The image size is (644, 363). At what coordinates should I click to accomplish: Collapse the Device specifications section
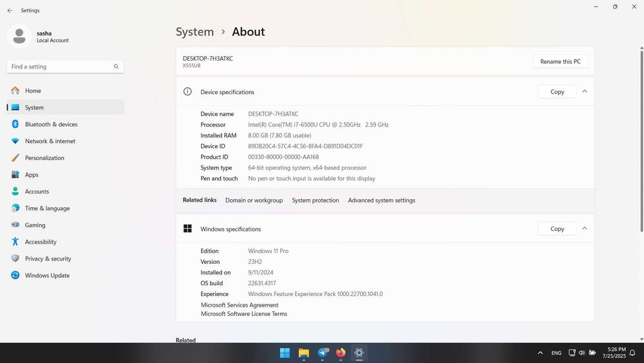[x=585, y=92]
